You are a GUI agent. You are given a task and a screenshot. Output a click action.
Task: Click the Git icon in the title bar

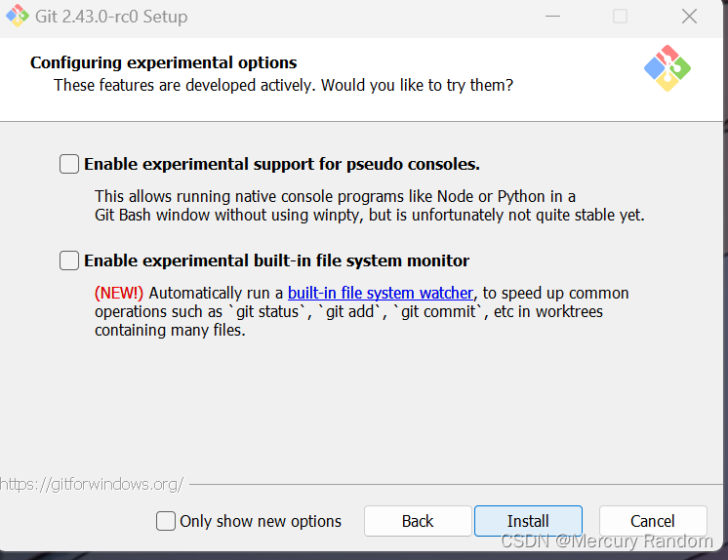pyautogui.click(x=17, y=17)
